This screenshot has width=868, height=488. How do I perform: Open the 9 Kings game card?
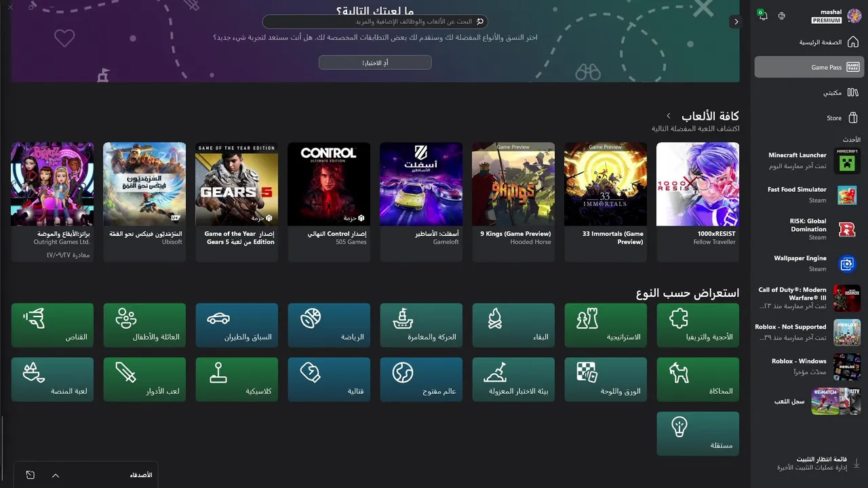point(513,201)
